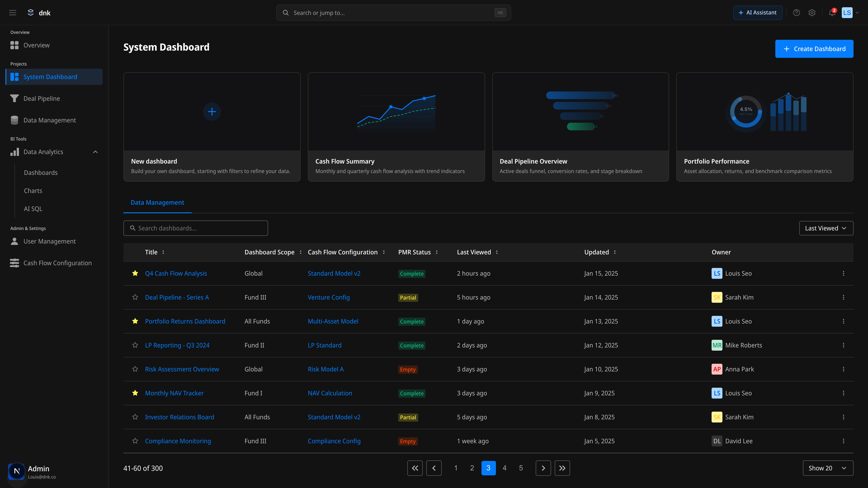Star the Deal Pipeline - Series A row
Viewport: 868px width, 488px height.
coord(135,297)
